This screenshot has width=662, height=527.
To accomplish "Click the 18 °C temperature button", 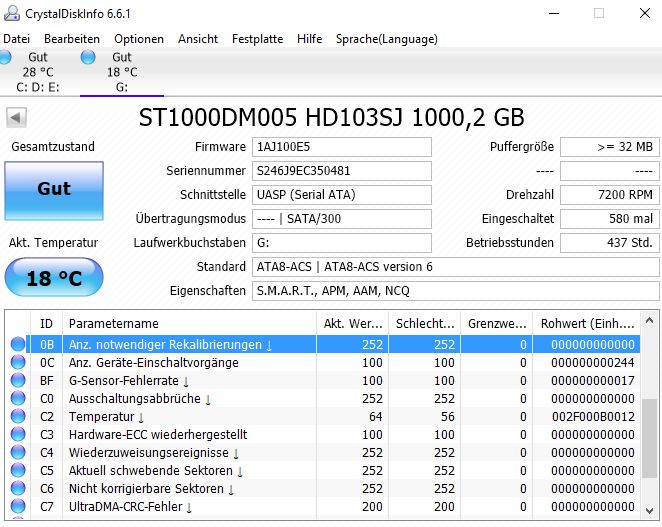I will (x=54, y=277).
